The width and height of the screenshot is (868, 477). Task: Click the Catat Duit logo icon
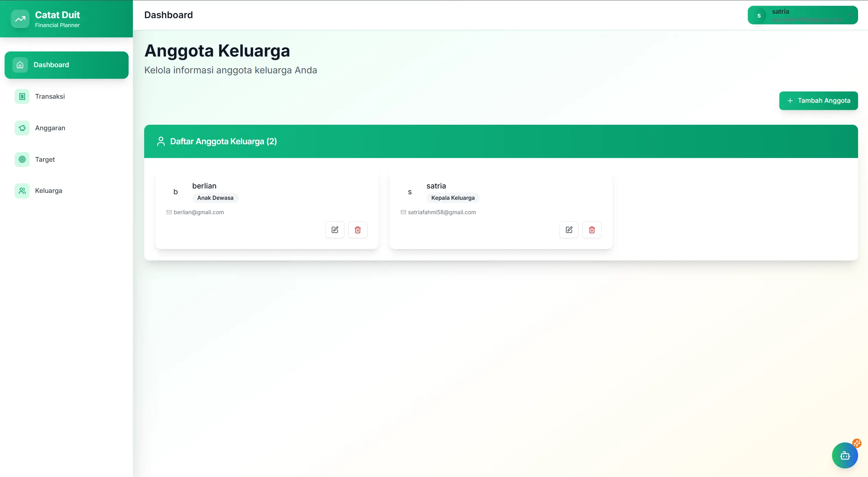pyautogui.click(x=20, y=19)
